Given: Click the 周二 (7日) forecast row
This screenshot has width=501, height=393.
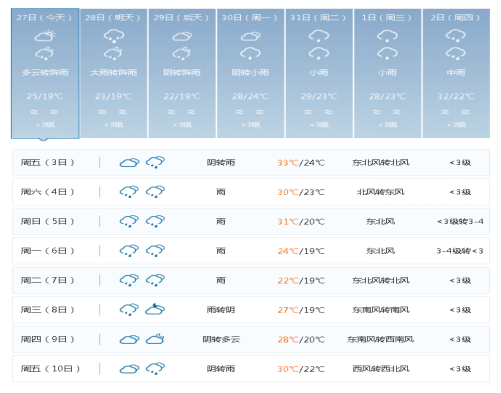Looking at the screenshot, I should point(251,280).
